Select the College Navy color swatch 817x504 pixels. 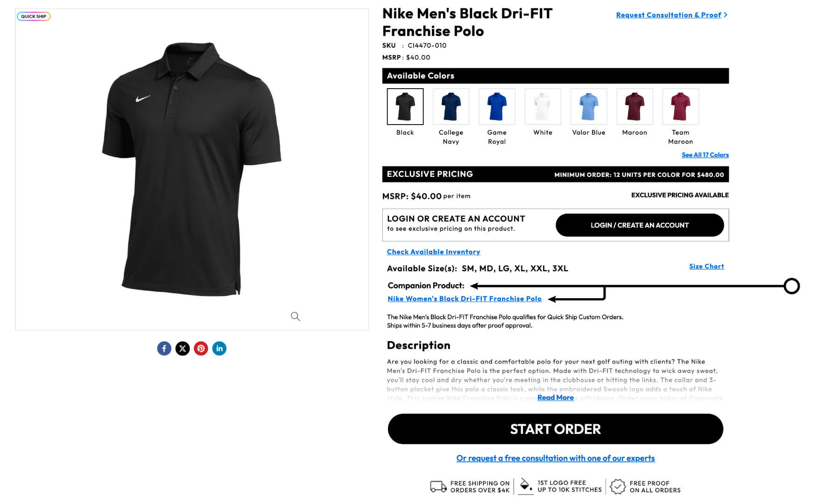[451, 106]
